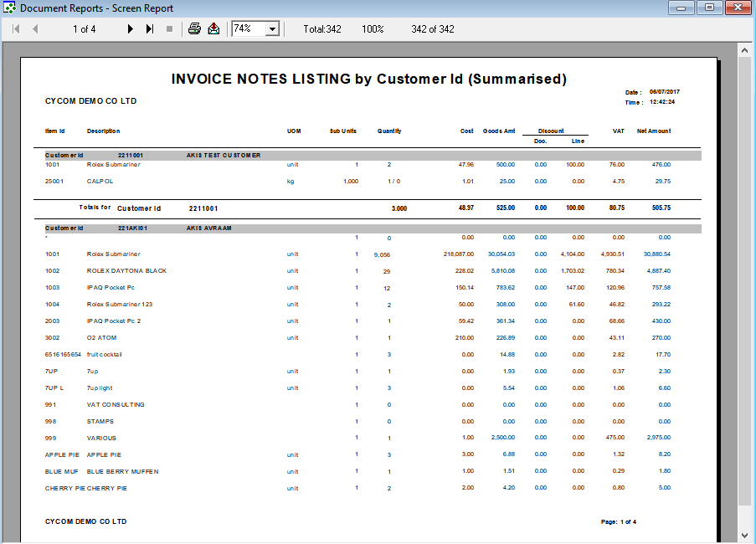
Task: Click the scroll down arrow of the report
Action: 744,536
